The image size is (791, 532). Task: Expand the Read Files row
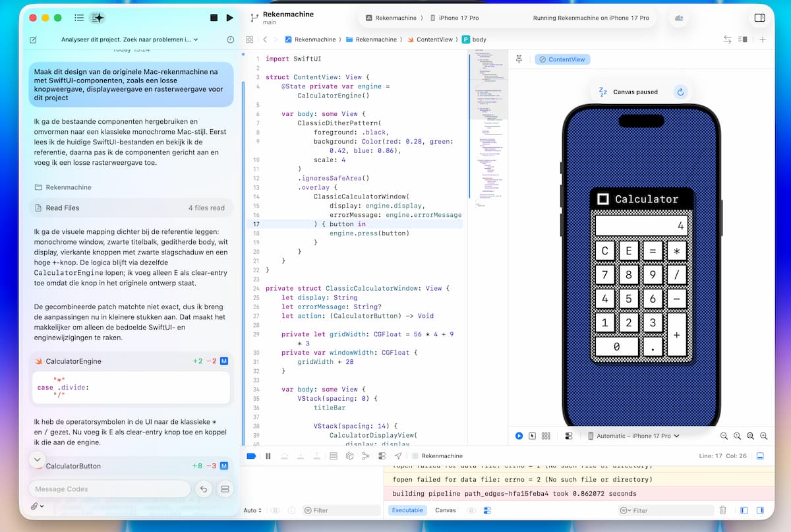pyautogui.click(x=131, y=208)
